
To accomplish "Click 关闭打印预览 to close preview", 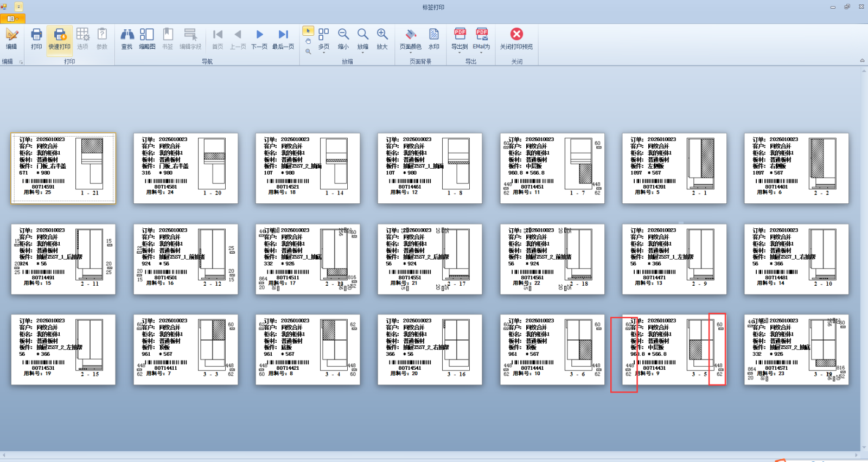I will pyautogui.click(x=516, y=39).
